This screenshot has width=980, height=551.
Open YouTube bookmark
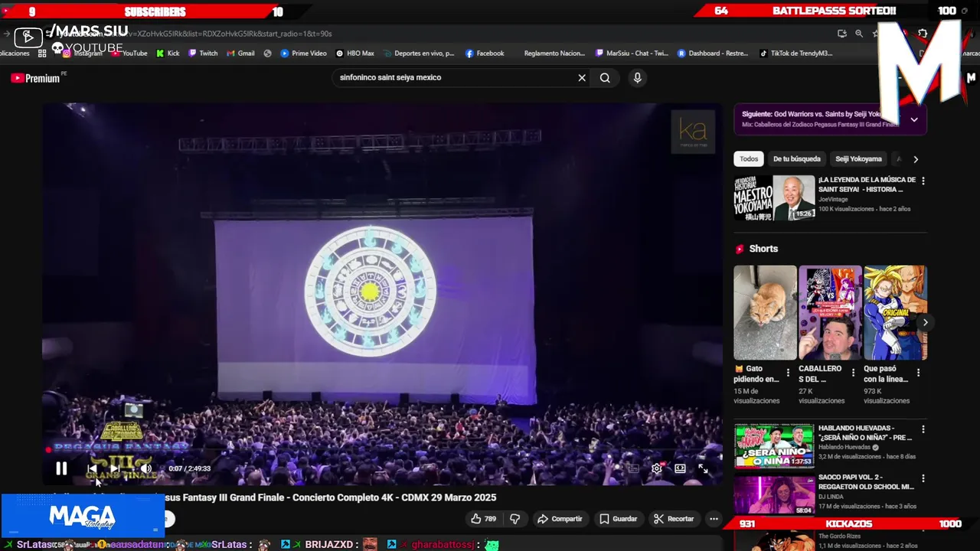[x=129, y=54]
